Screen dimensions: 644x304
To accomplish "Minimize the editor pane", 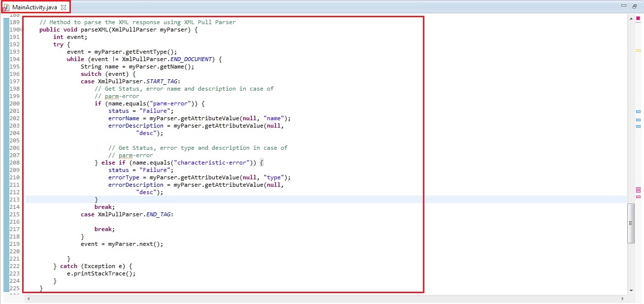I will (x=624, y=6).
